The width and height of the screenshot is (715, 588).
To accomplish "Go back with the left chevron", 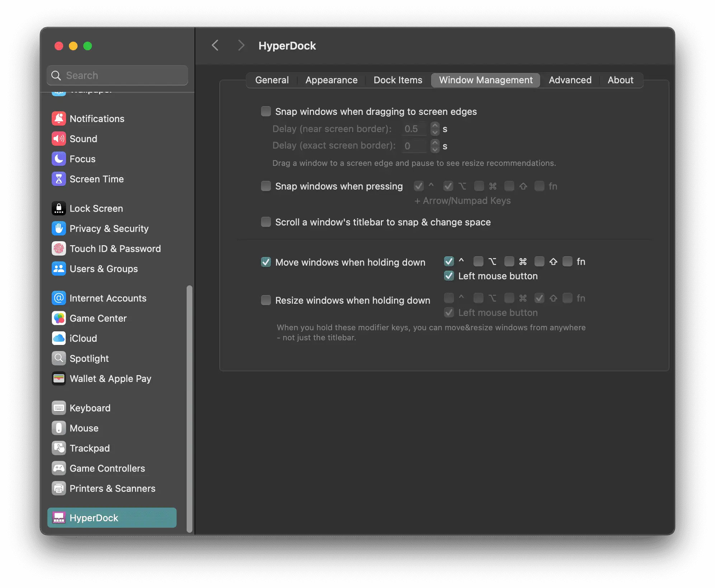I will click(215, 46).
